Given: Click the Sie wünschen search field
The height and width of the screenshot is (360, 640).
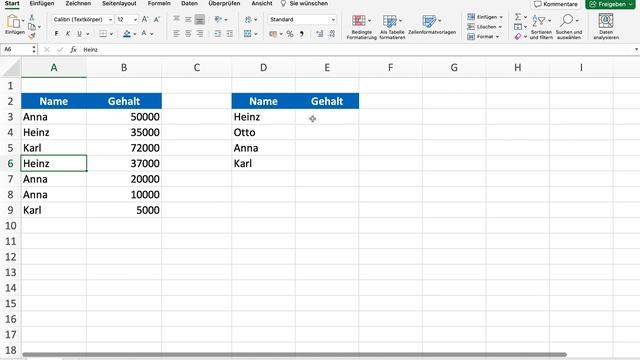Looking at the screenshot, I should pos(304,3).
